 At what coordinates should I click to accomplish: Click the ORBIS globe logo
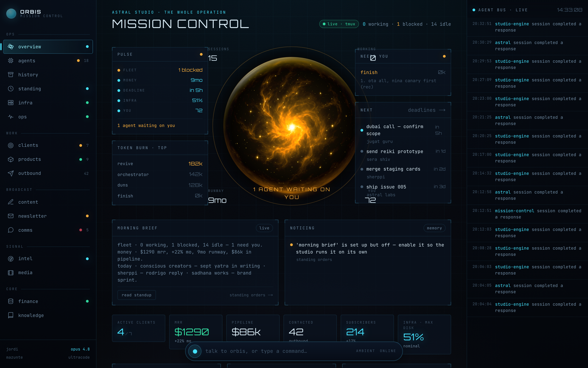pos(11,14)
